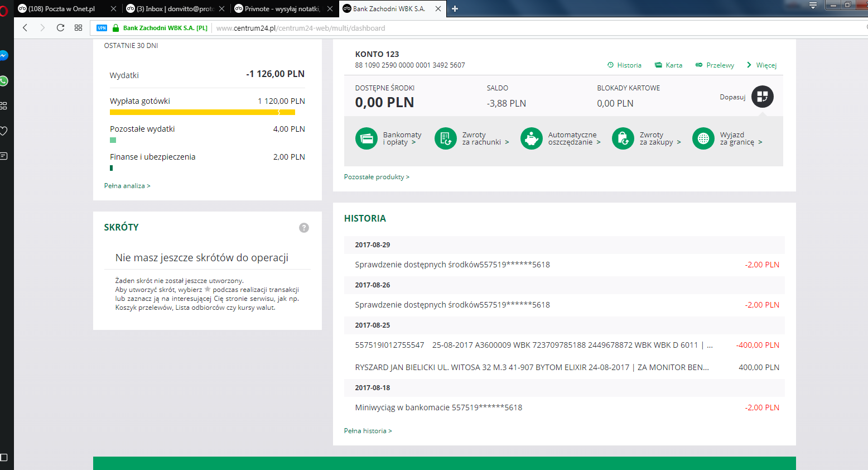Click the Bankomaty i opłaty label
Image resolution: width=868 pixels, height=470 pixels.
(x=402, y=138)
